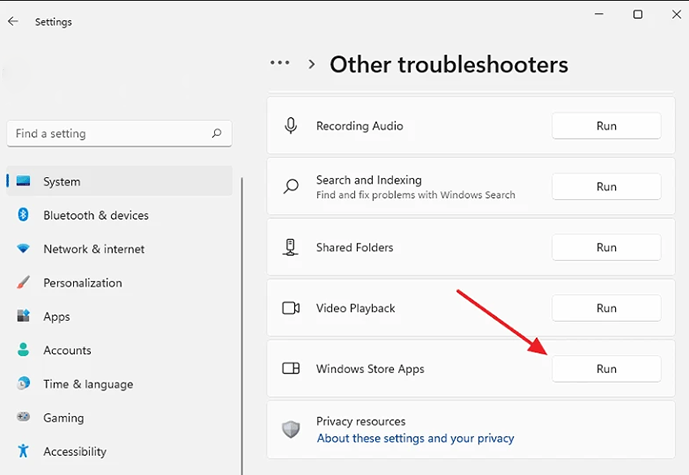
Task: Run the Video Playback troubleshooter
Action: click(x=606, y=308)
